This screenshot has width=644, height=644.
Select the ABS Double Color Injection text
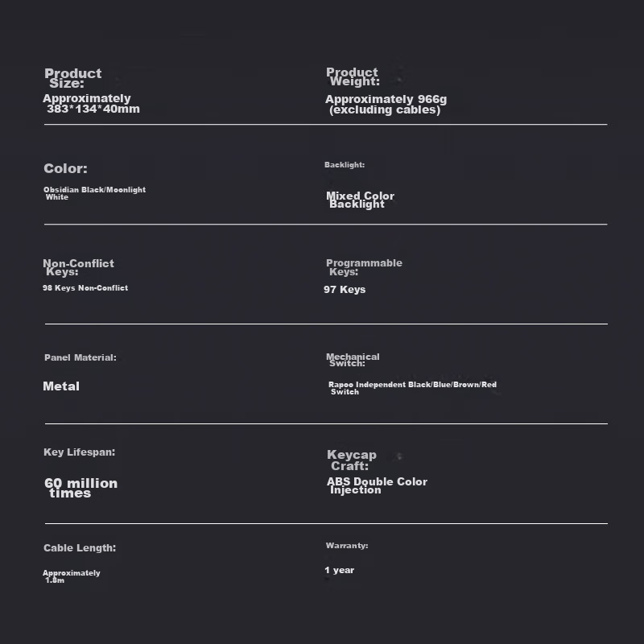[x=377, y=485]
